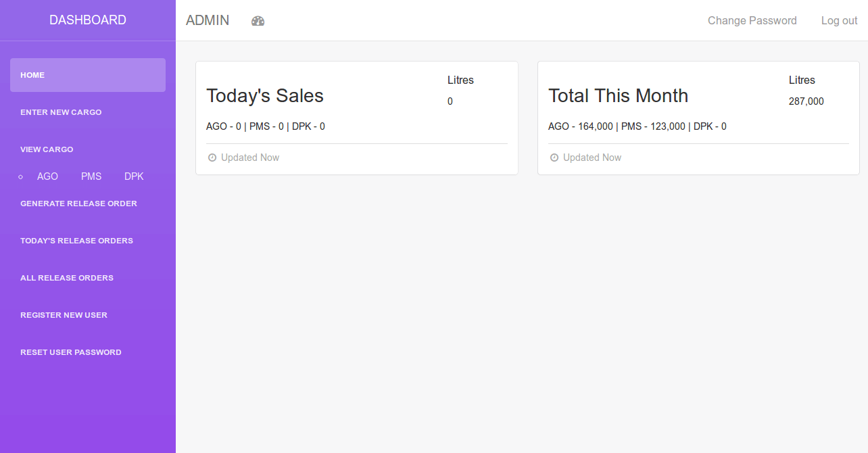This screenshot has width=868, height=453.
Task: Click the ADMIN header label
Action: [x=208, y=20]
